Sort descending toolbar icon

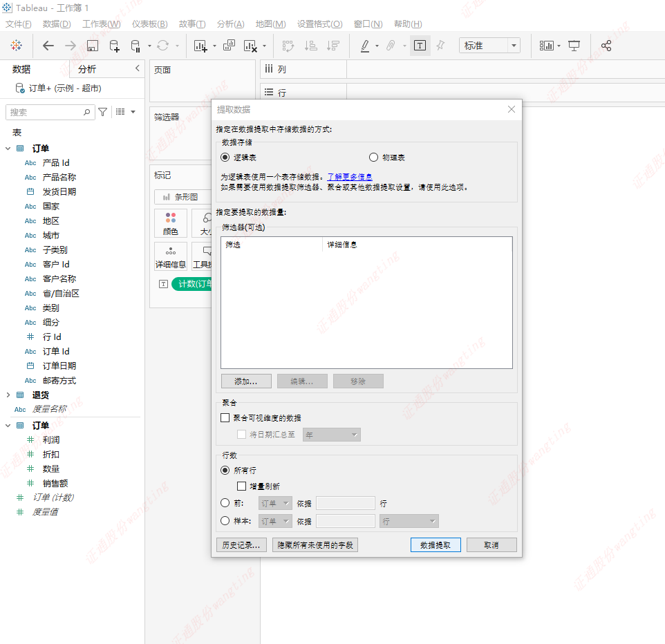pos(333,46)
